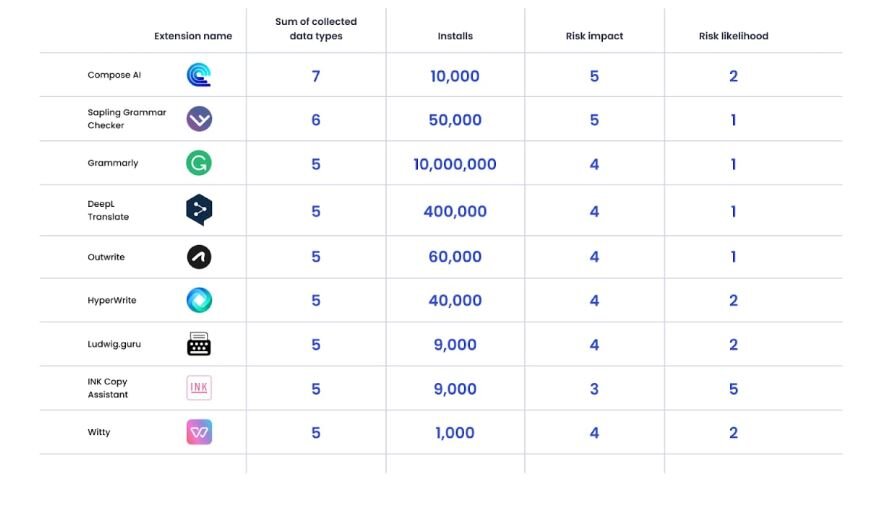Sort by Installs column header
Image resolution: width=893 pixels, height=524 pixels.
455,36
